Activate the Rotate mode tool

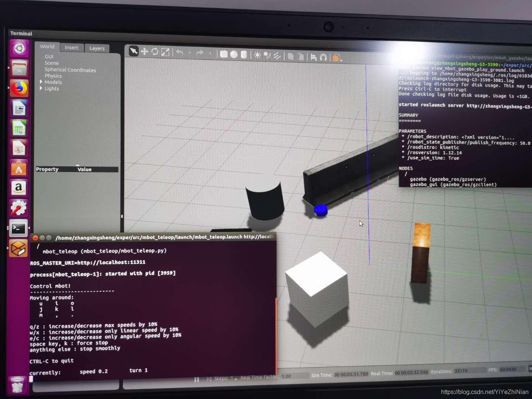coord(155,52)
